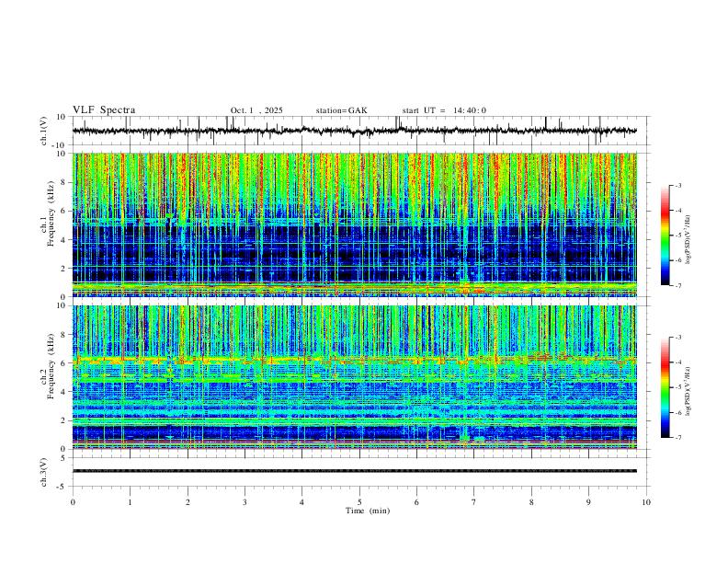This screenshot has width=728, height=563.
Task: Click the "-7" tick of the ch.2 colorbar
Action: [677, 438]
